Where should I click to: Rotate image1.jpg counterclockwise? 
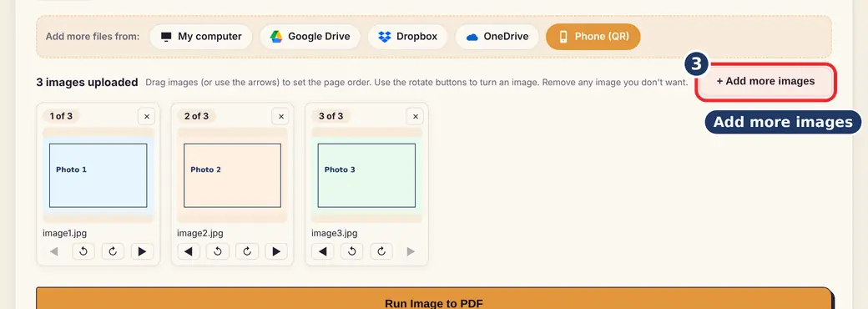(x=83, y=251)
